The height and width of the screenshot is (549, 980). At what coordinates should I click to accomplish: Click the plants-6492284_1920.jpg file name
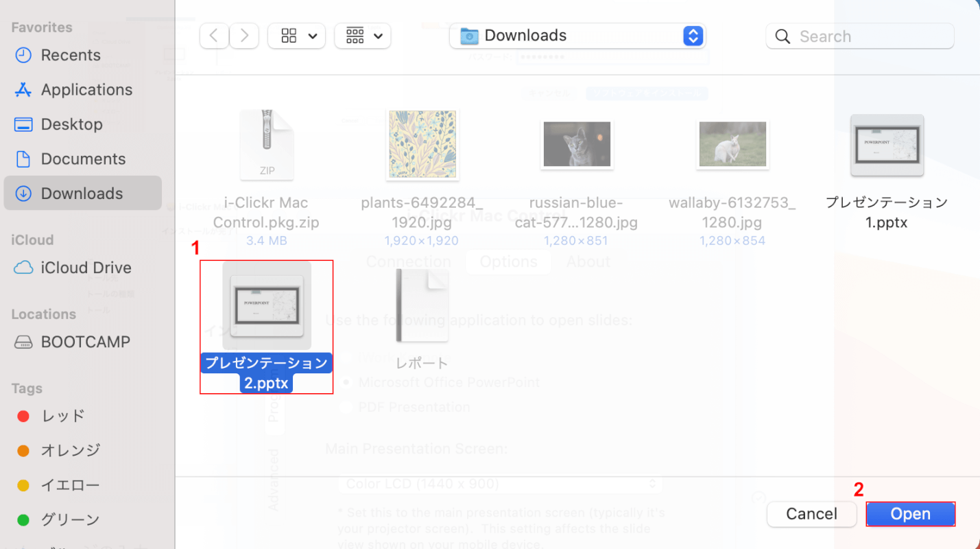click(422, 213)
